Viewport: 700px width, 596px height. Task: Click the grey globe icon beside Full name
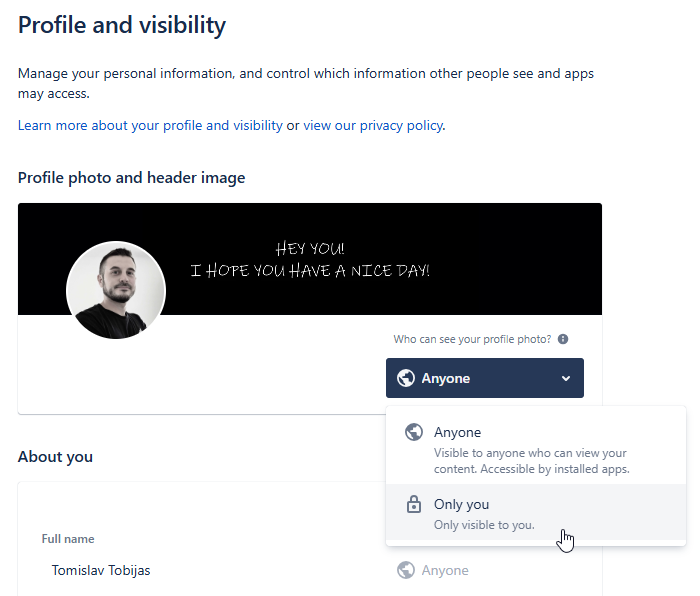point(406,570)
